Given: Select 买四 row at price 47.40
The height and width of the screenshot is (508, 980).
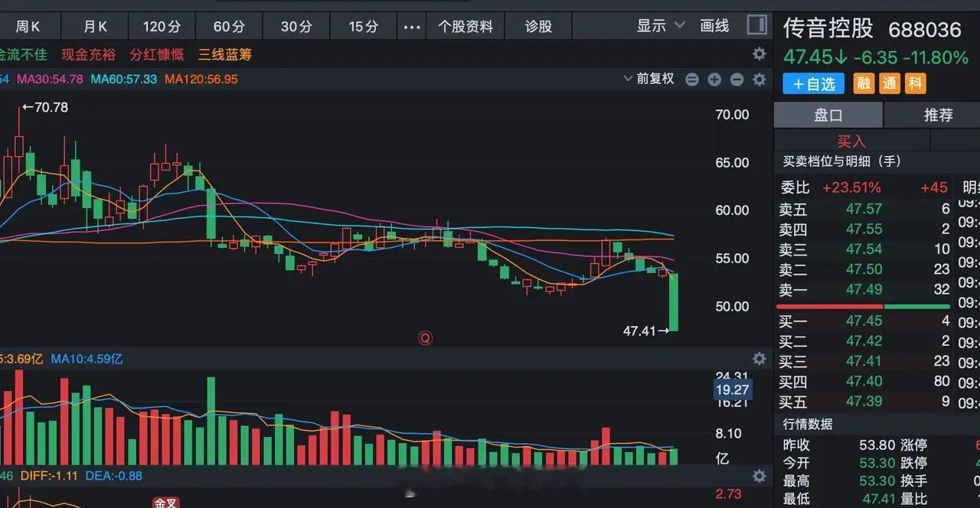Looking at the screenshot, I should [x=864, y=381].
